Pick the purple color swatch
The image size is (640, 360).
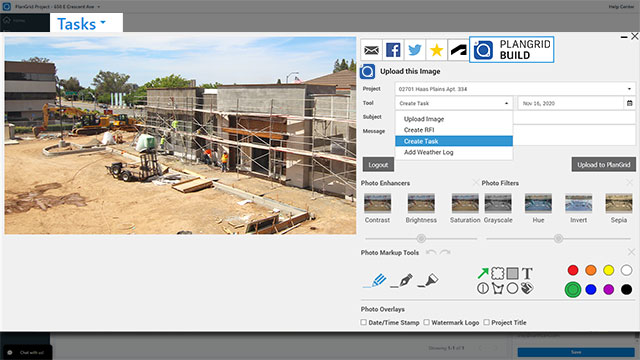[609, 289]
